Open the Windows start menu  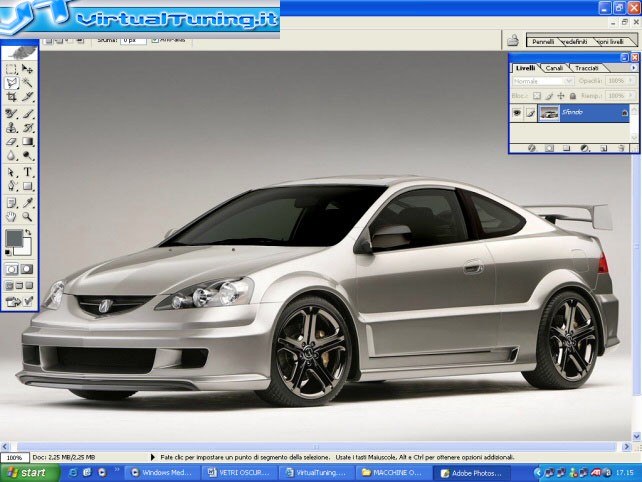[28, 473]
